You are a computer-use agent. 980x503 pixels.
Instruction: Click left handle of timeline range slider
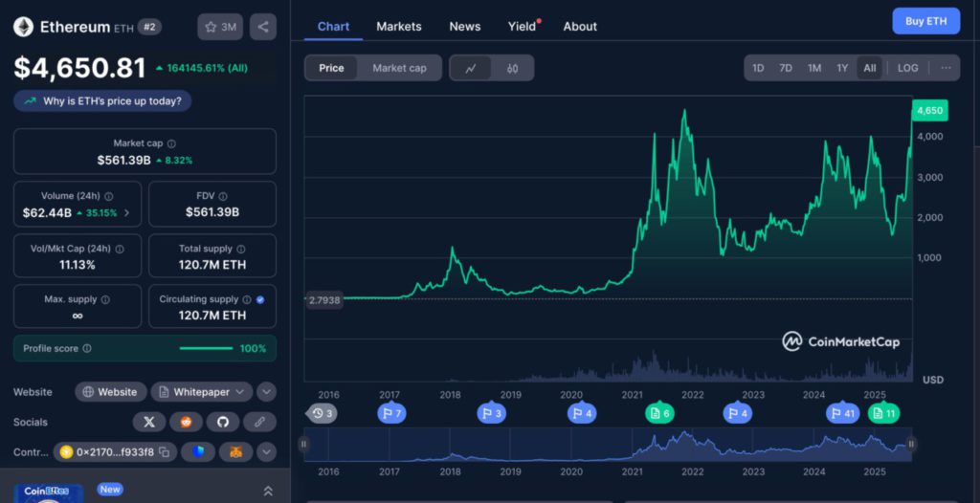pos(303,445)
